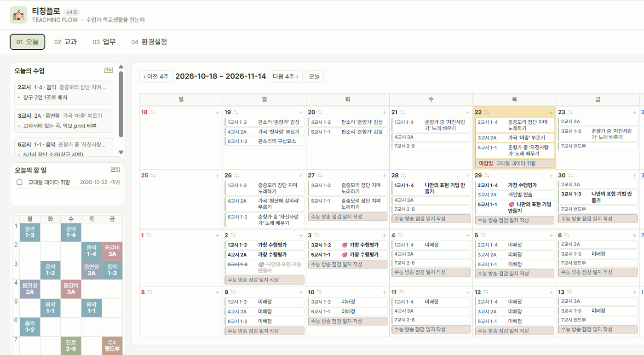The width and height of the screenshot is (644, 355).
Task: Add an entry with plus on date 2
Action: [301, 235]
